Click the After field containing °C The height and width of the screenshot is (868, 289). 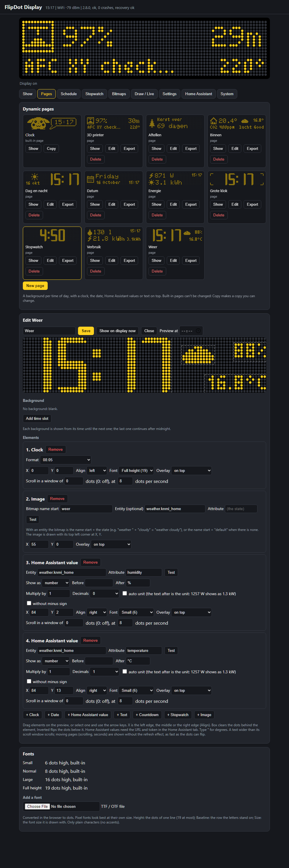[x=138, y=661]
